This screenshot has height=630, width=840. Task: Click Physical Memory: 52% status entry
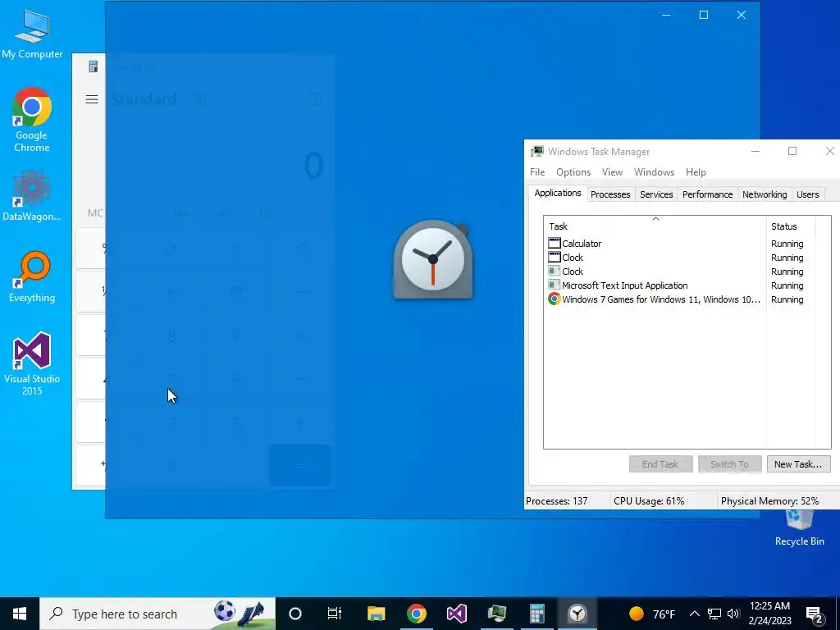[x=769, y=501]
